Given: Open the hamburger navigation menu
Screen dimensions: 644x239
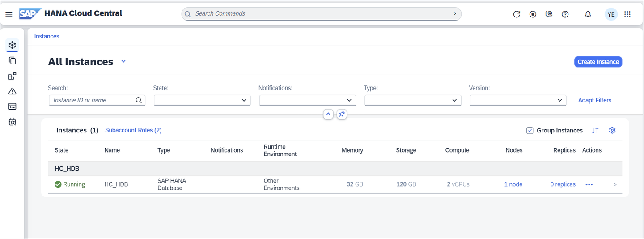Looking at the screenshot, I should [9, 14].
